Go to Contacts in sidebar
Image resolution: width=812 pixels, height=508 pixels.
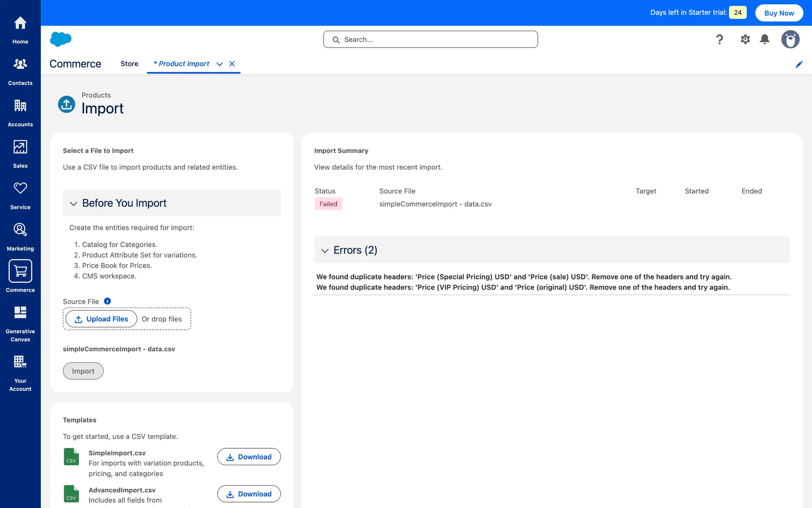[20, 64]
